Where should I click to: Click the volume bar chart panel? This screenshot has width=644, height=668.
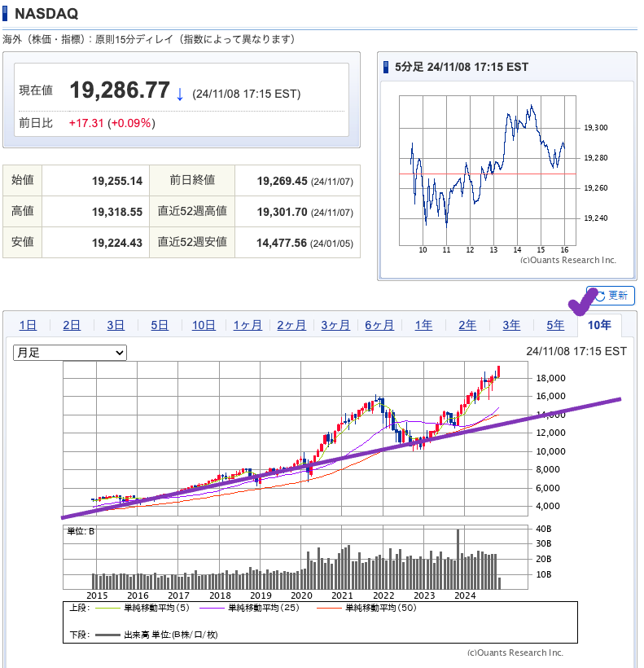pos(296,557)
